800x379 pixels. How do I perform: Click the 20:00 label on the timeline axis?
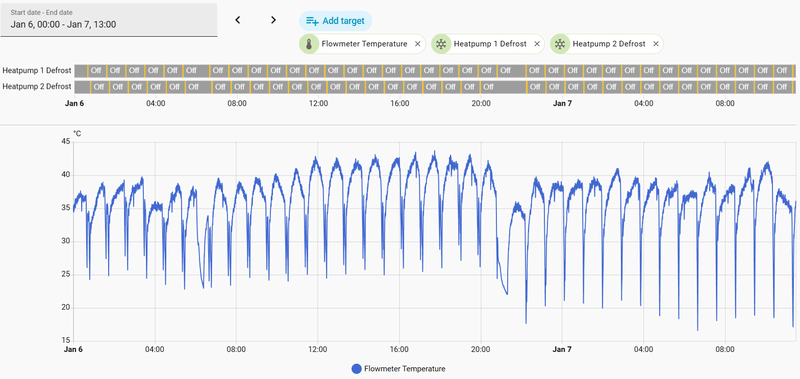coord(481,104)
